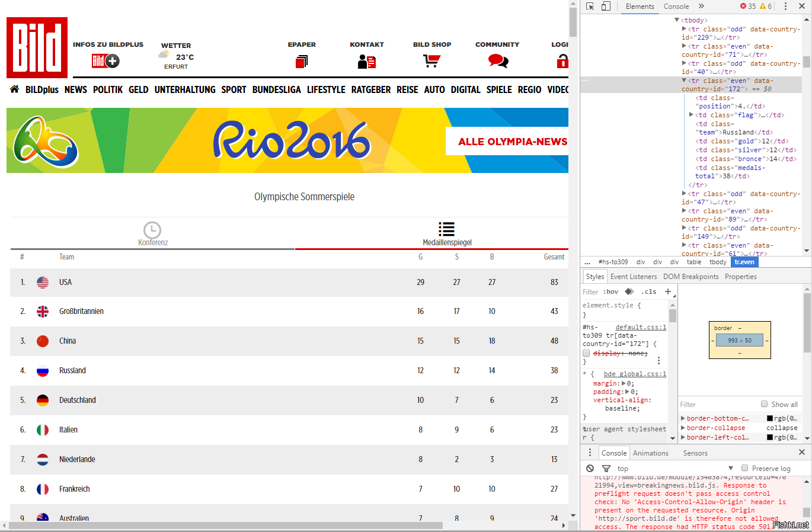Expand the border-bottom-color computed property
The height and width of the screenshot is (532, 812).
tap(683, 418)
